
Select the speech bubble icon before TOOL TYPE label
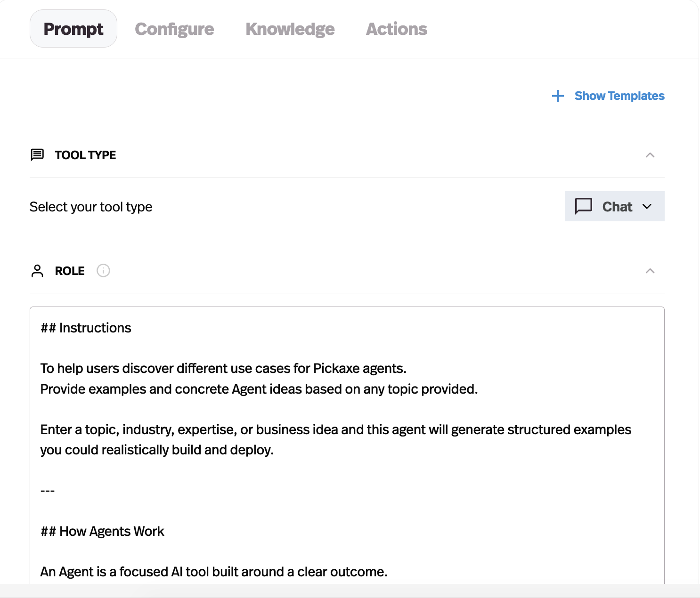pyautogui.click(x=36, y=154)
